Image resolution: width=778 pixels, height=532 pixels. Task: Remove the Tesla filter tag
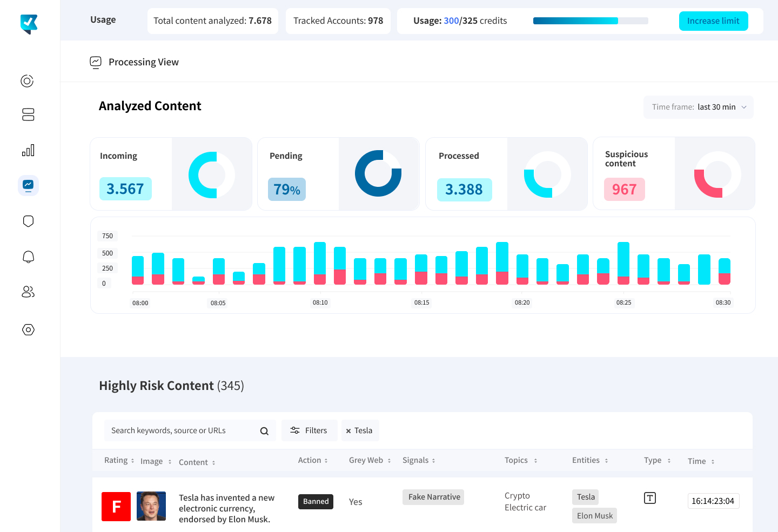pos(348,431)
